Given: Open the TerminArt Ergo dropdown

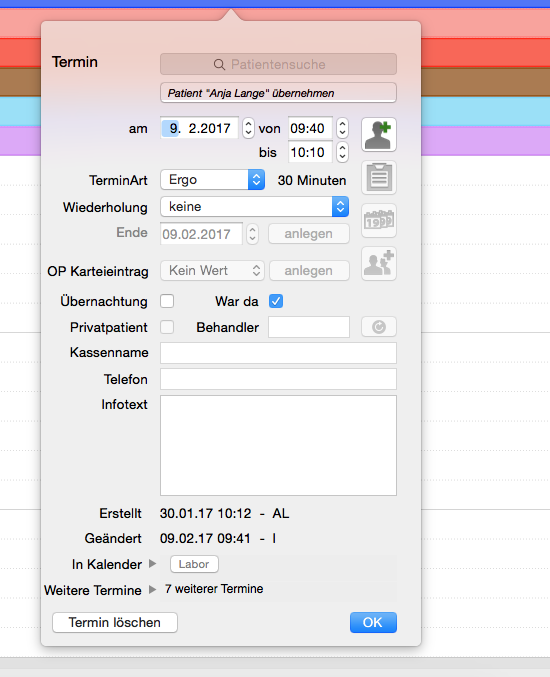Looking at the screenshot, I should click(x=212, y=180).
